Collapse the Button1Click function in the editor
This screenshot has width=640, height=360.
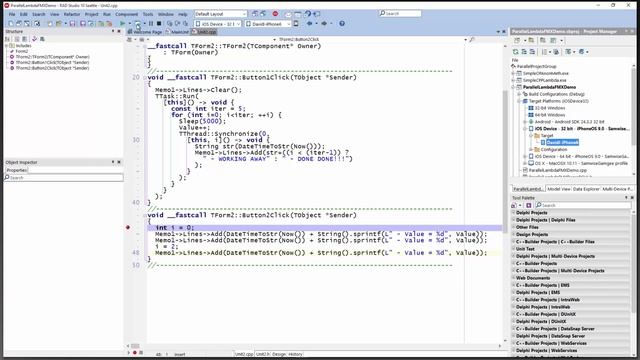pos(144,78)
